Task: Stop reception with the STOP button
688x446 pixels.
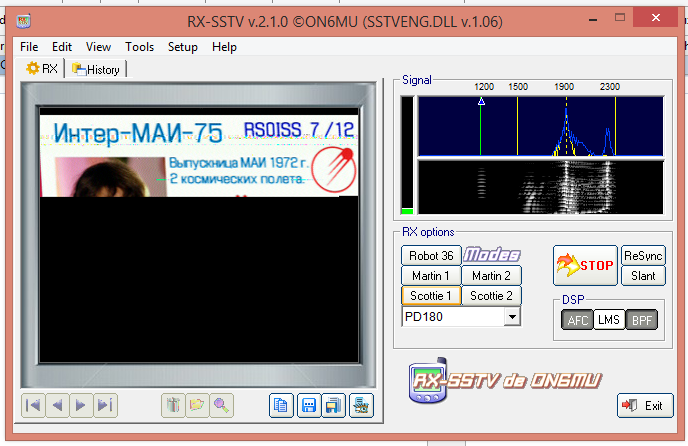Action: tap(585, 265)
